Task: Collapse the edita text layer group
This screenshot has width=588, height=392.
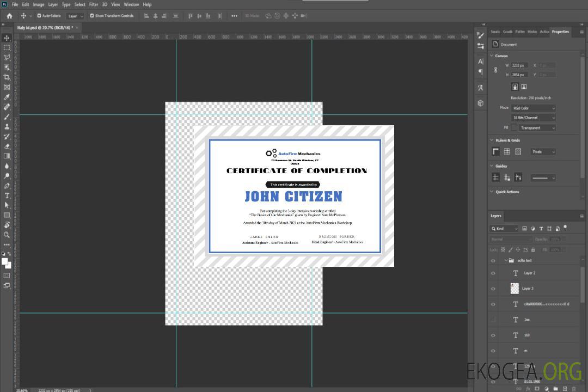Action: pos(505,261)
